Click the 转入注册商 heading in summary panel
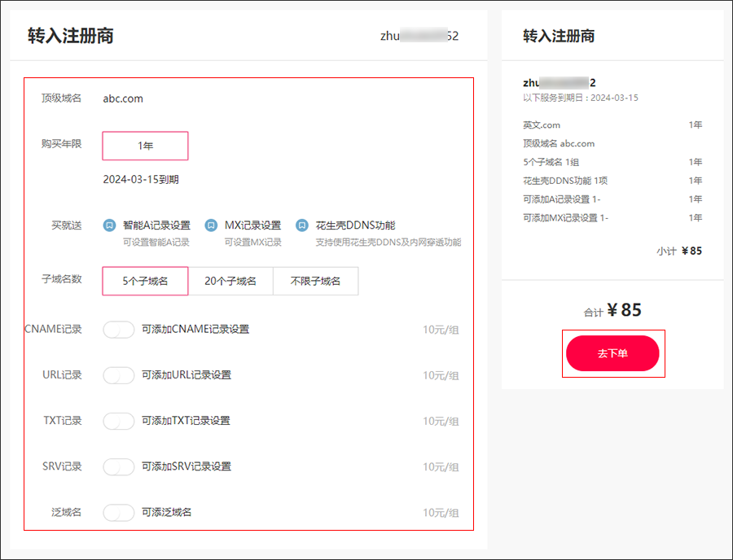 coord(559,36)
